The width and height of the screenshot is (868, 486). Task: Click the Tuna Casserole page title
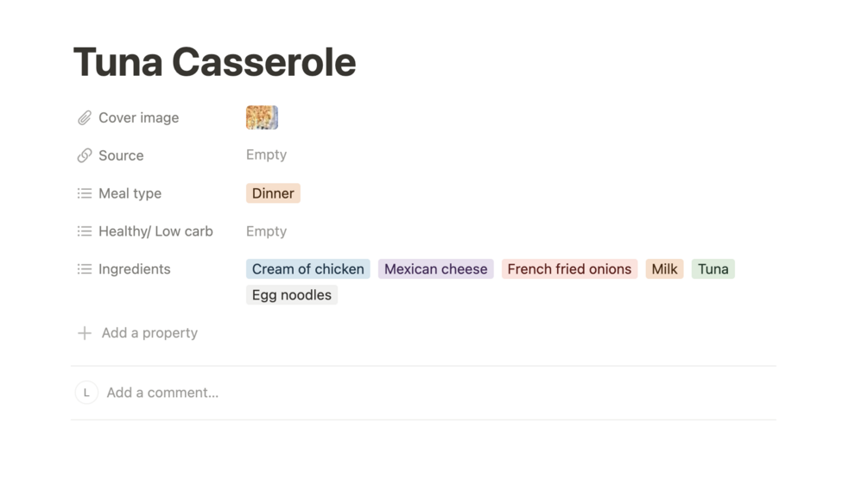pyautogui.click(x=214, y=62)
